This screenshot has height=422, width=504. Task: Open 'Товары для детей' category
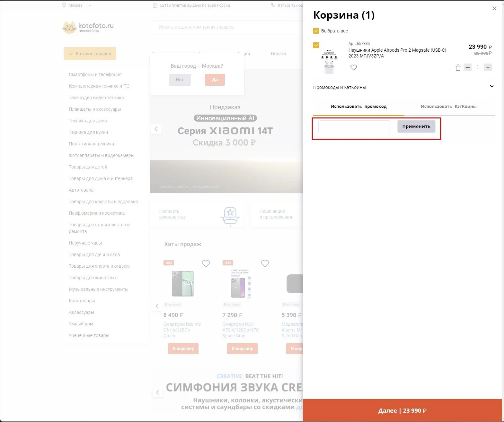tap(88, 167)
